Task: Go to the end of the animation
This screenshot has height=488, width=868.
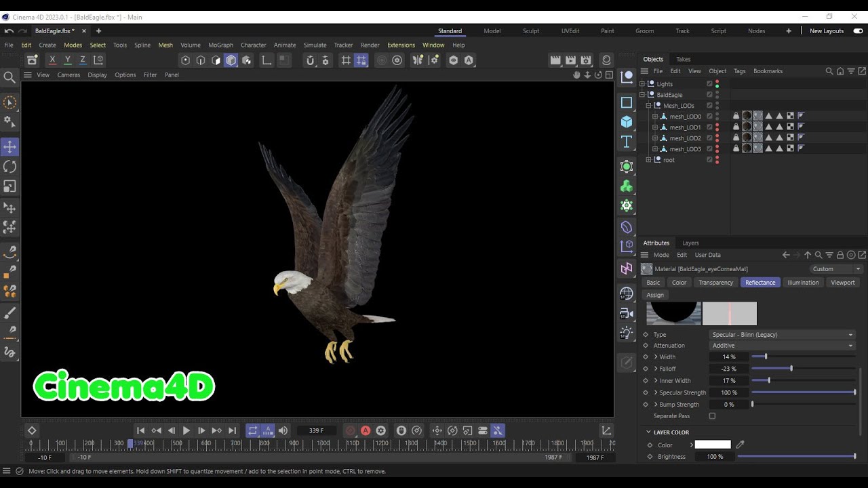Action: 232,430
